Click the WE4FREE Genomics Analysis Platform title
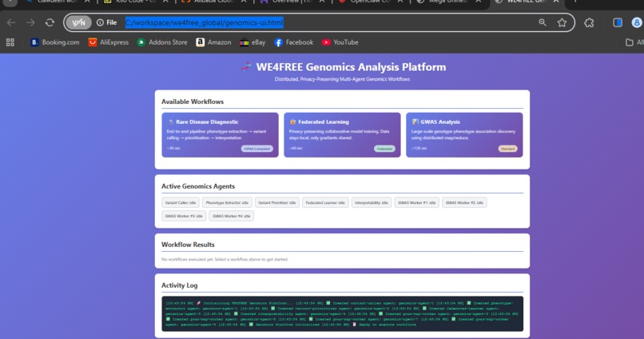 [351, 67]
